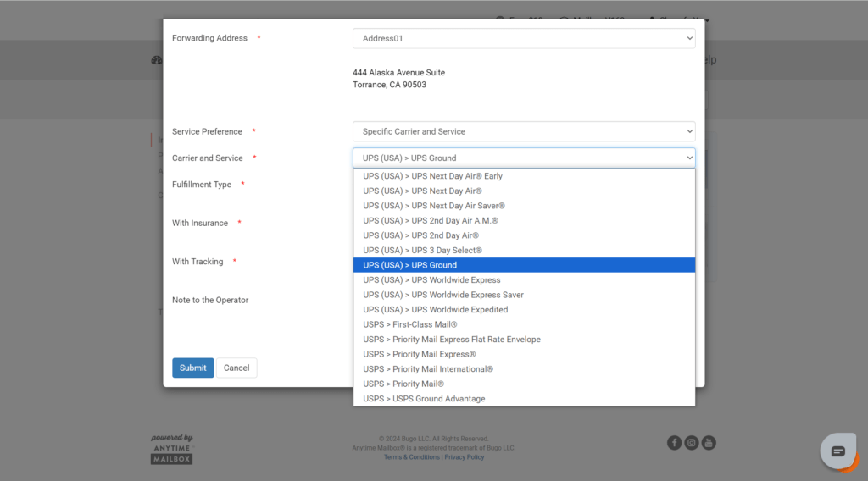This screenshot has width=868, height=481.
Task: Select UPS Worldwide Express Saver
Action: (524, 296)
